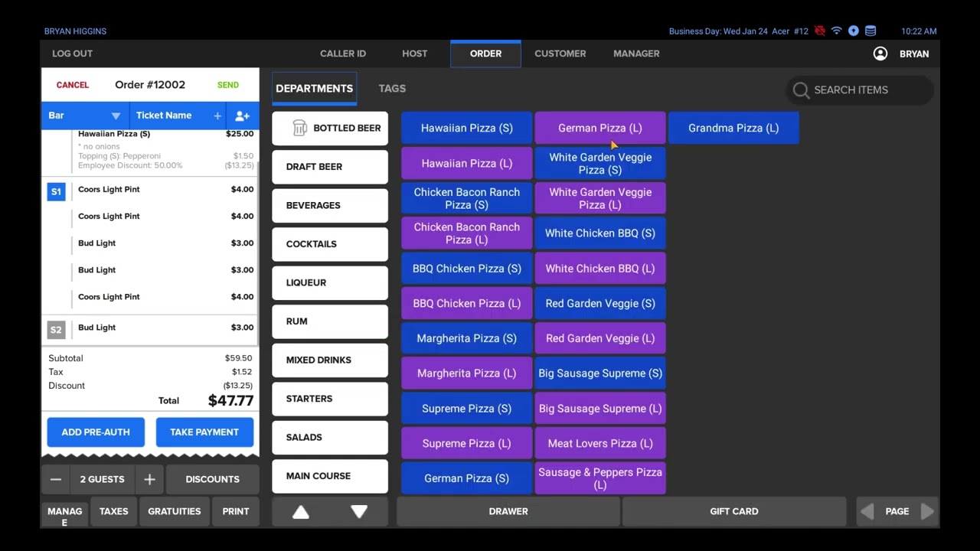Viewport: 980px width, 551px height.
Task: Go to previous page with the left arrow
Action: [867, 511]
